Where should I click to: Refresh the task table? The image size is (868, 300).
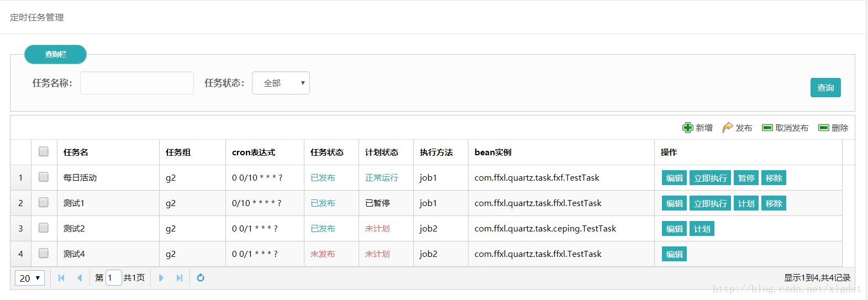(x=201, y=278)
